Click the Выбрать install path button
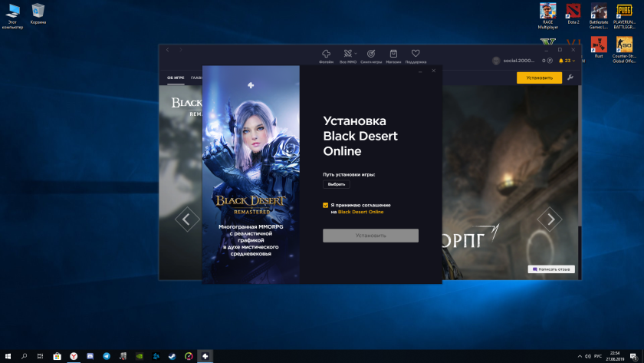644x363 pixels. pos(336,184)
